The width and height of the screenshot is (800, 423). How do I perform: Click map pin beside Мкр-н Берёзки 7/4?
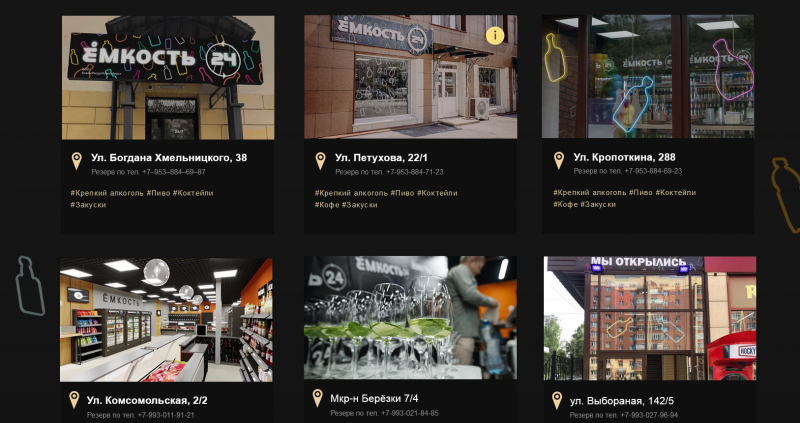pyautogui.click(x=318, y=398)
